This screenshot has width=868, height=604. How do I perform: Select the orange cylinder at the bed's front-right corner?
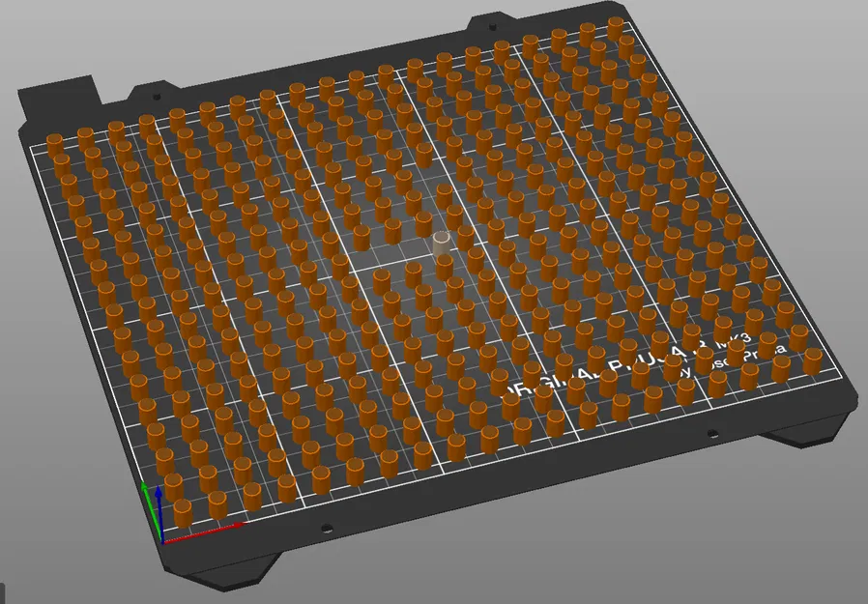[x=812, y=361]
